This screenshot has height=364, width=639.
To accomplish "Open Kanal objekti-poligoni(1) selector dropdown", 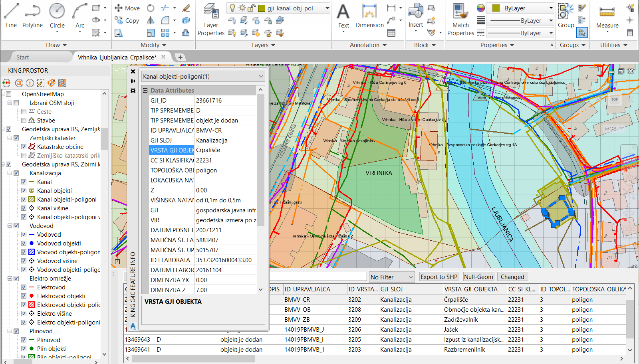I will 261,76.
